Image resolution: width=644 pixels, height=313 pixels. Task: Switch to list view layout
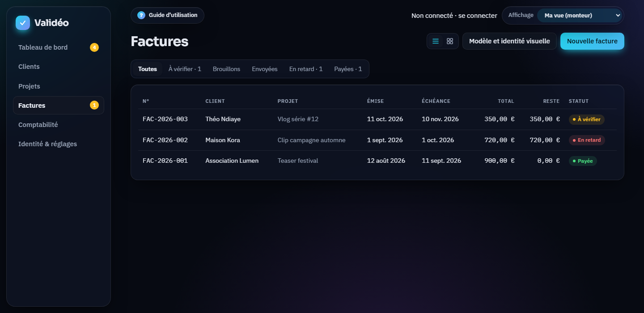point(436,41)
